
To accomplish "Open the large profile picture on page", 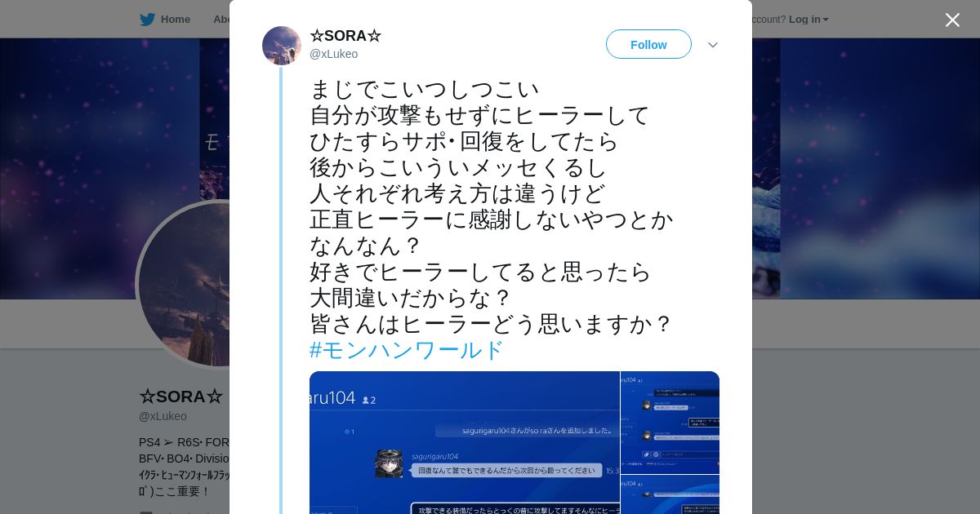I will (x=184, y=284).
